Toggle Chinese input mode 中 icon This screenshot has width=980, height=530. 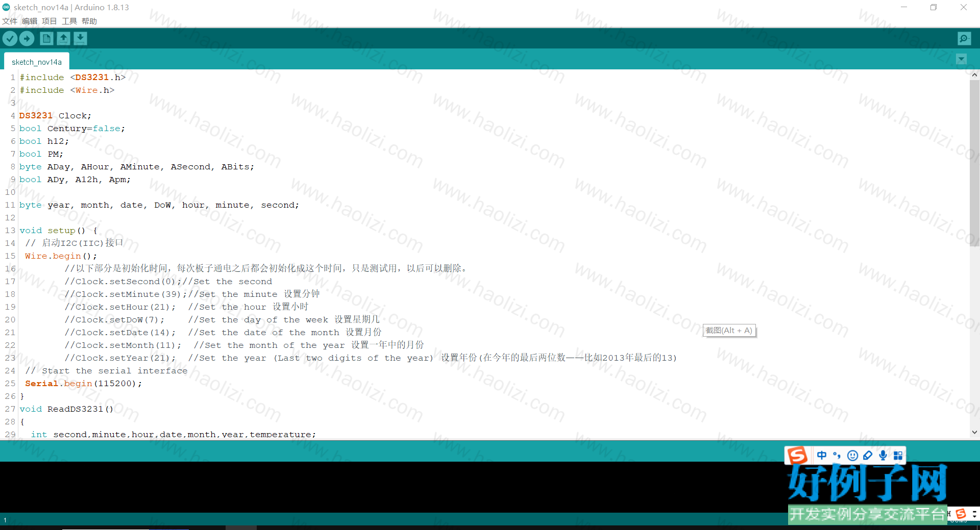point(822,456)
